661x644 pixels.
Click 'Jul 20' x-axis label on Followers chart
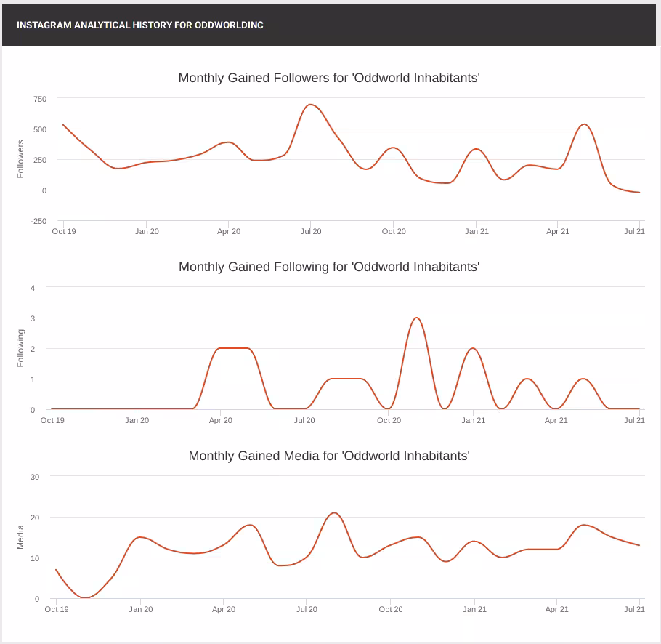pos(311,231)
